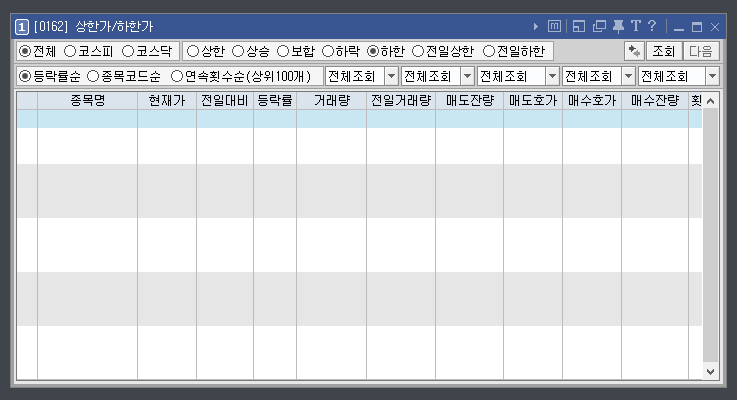Click the 거래량 column header
The width and height of the screenshot is (737, 400).
[331, 101]
